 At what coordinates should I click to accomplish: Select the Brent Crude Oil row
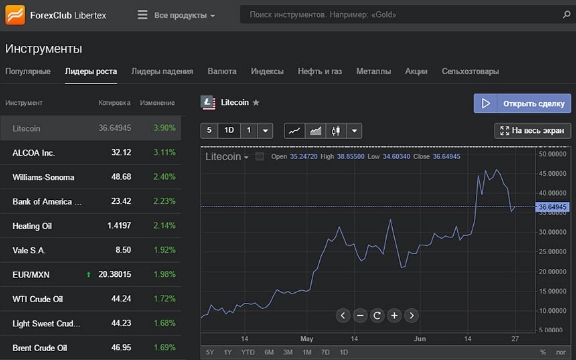(91, 348)
